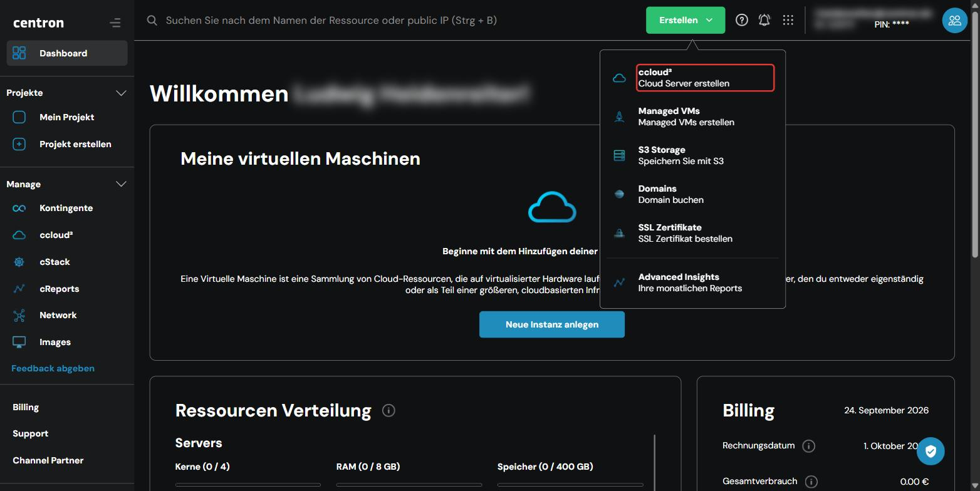Open Channel Partner in the sidebar
Viewport: 980px width, 491px height.
pos(48,460)
